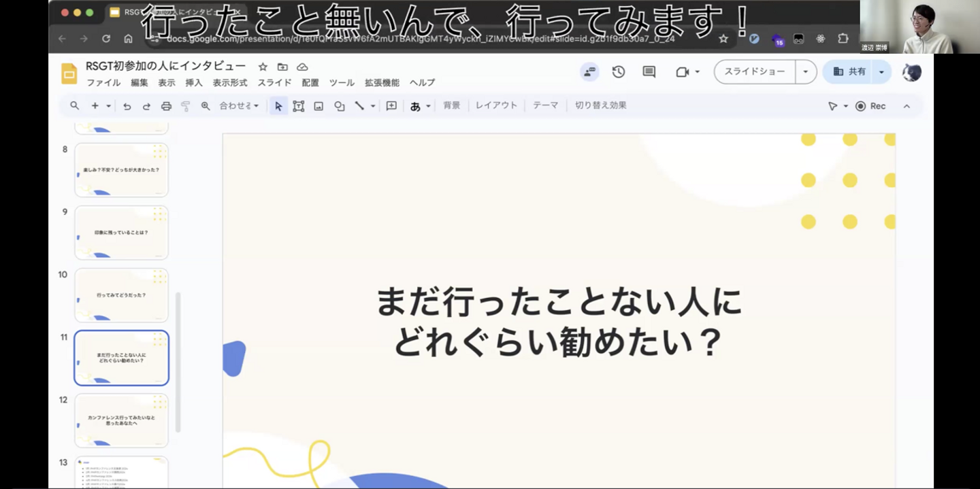The height and width of the screenshot is (489, 980).
Task: Select the paint format tool
Action: [186, 106]
